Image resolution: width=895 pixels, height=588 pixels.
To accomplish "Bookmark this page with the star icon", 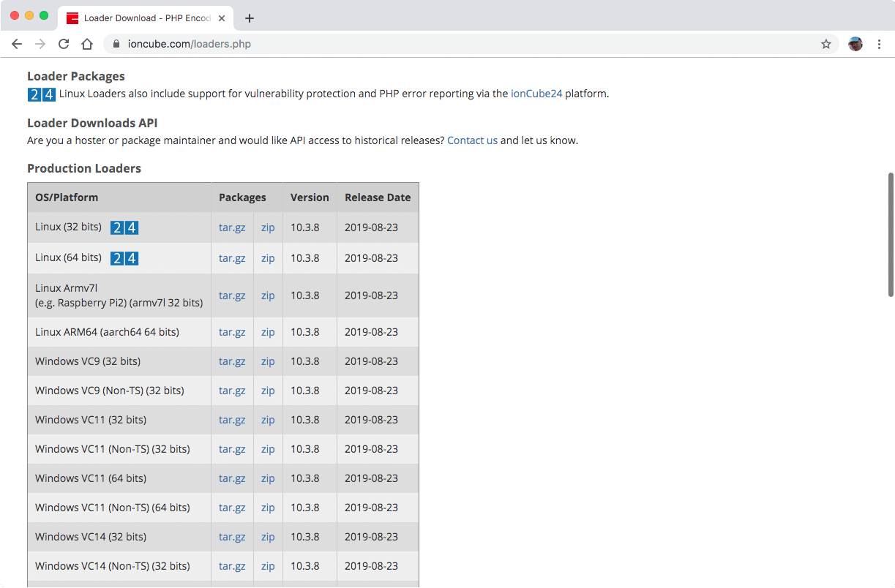I will click(826, 44).
